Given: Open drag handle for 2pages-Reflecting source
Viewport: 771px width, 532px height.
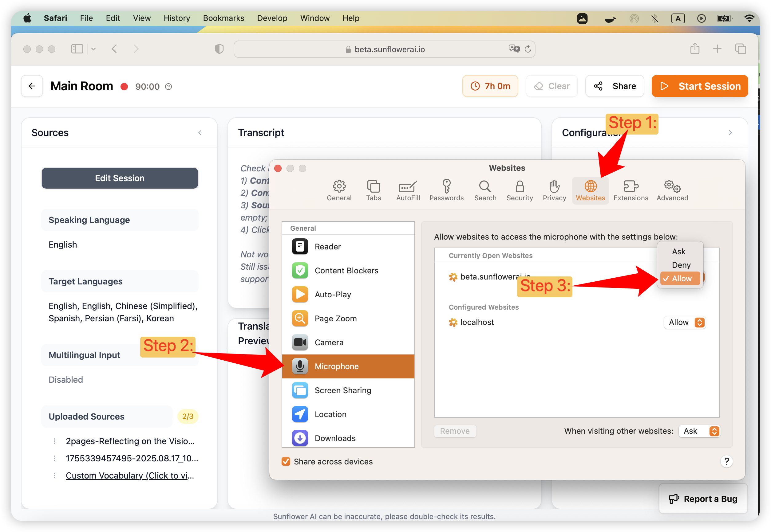Looking at the screenshot, I should (55, 441).
